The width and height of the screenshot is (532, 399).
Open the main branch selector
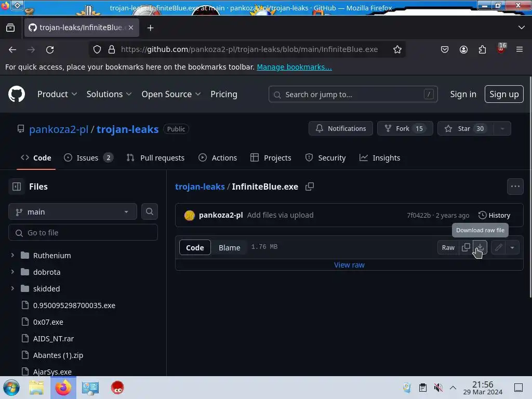tap(73, 212)
